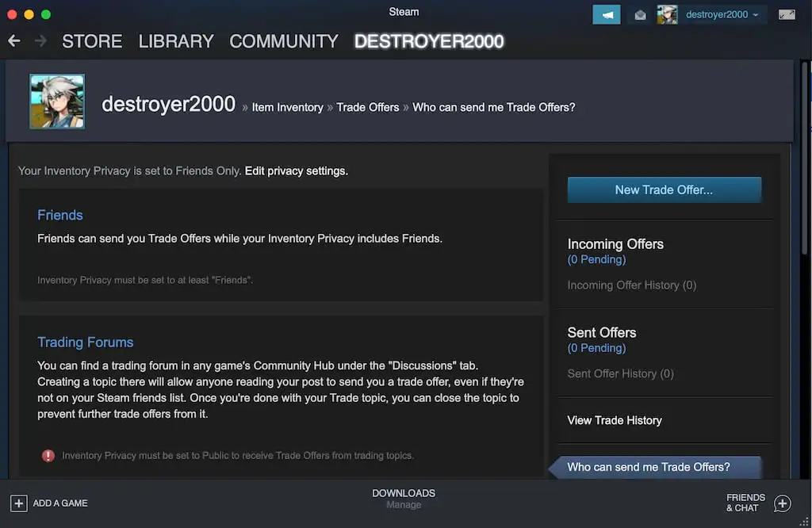
Task: Select Who can send me Trade Offers? sidebar item
Action: pyautogui.click(x=655, y=467)
